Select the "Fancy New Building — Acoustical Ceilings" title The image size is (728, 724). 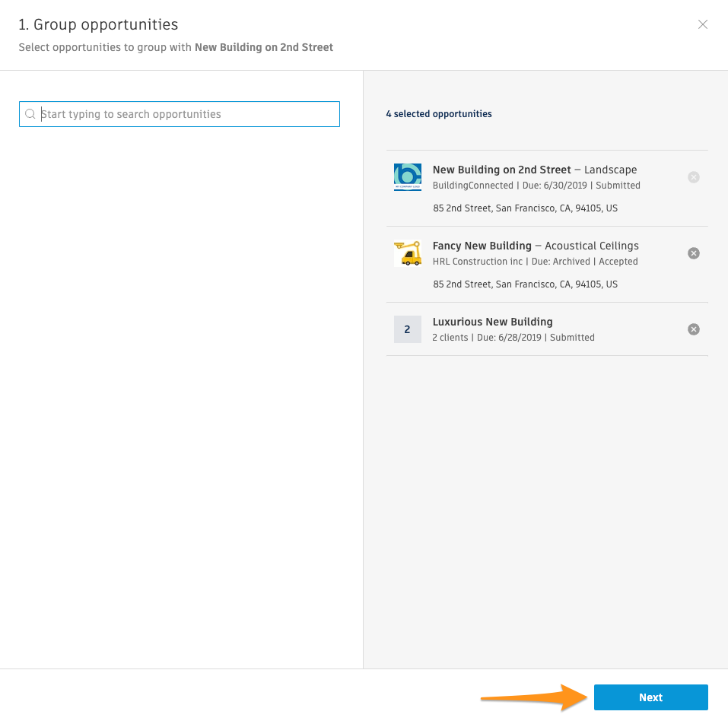[x=536, y=246]
